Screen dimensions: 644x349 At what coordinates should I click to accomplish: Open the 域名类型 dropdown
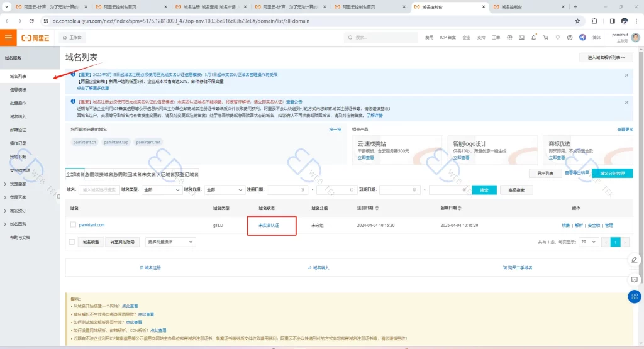coord(162,190)
